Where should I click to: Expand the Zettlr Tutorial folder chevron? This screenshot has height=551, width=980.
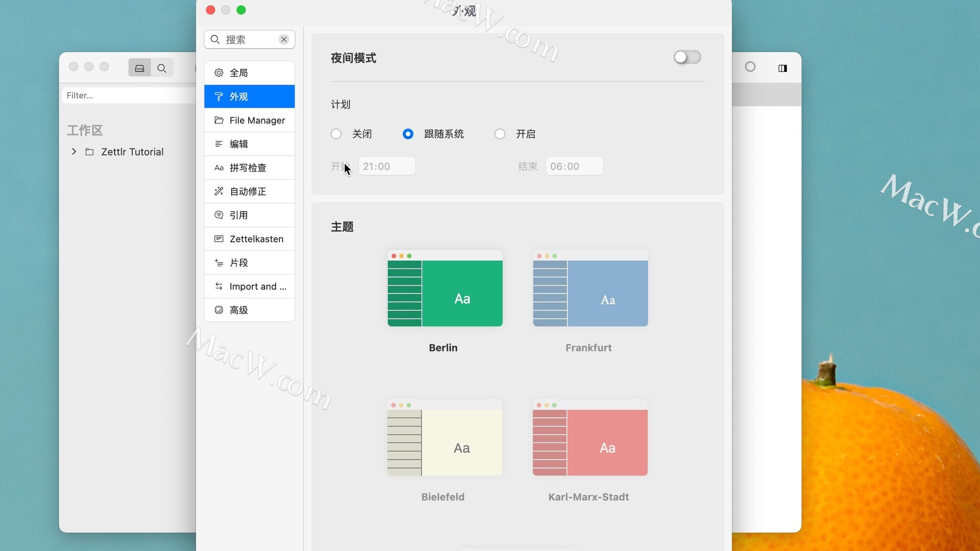coord(74,152)
